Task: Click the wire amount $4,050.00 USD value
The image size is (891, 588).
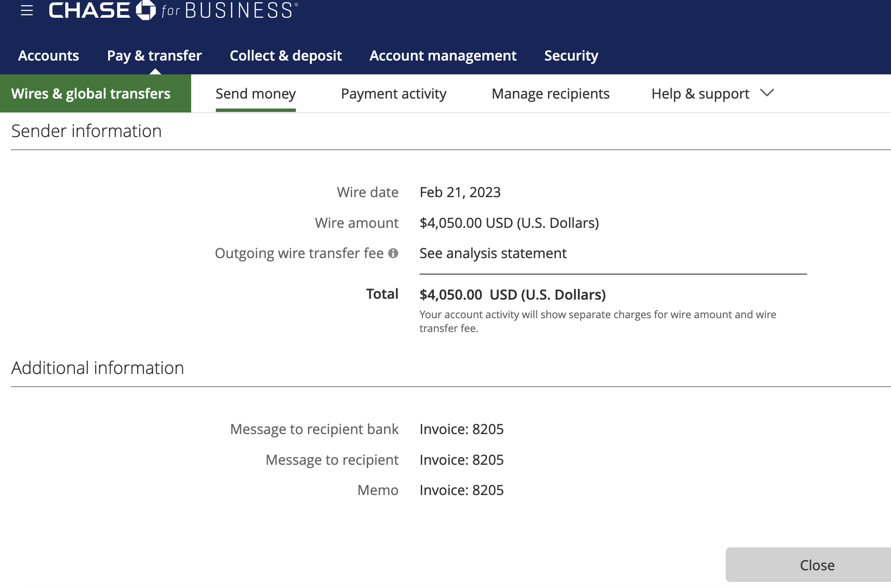Action: point(509,223)
